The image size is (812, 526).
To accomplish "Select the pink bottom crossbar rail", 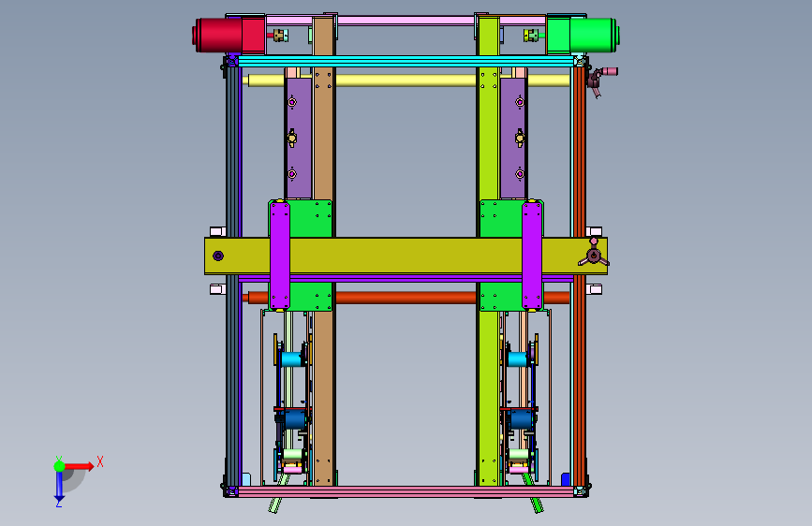I will click(406, 490).
